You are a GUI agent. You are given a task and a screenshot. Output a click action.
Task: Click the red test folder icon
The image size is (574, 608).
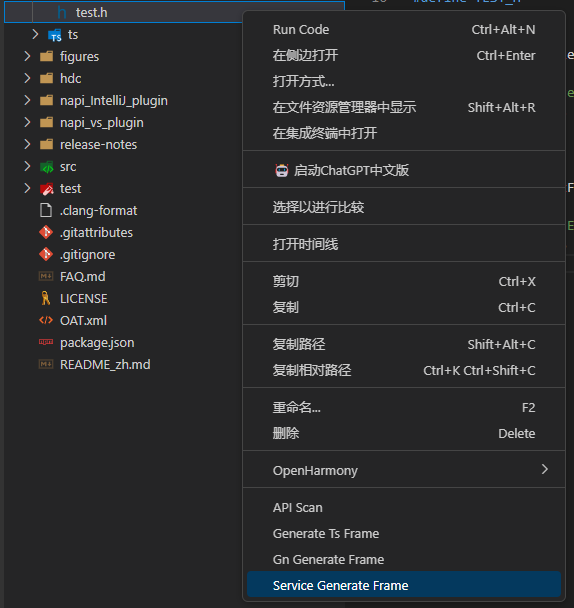(x=47, y=188)
